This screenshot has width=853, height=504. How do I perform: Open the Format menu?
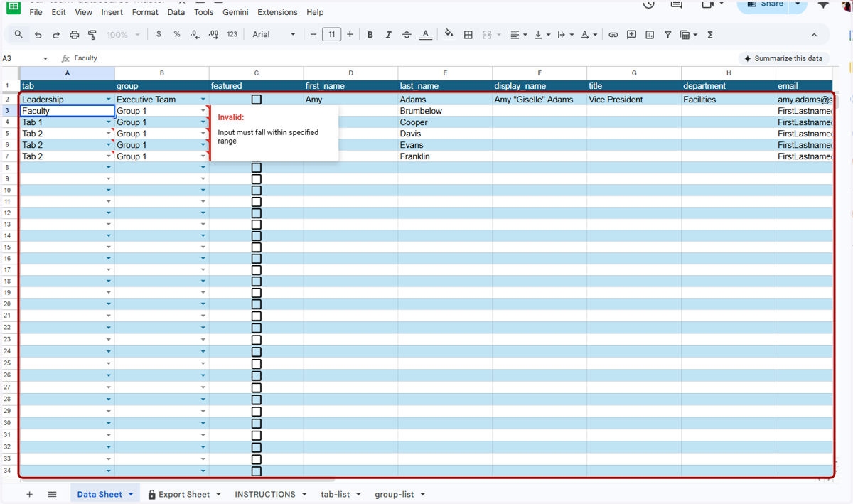tap(145, 12)
